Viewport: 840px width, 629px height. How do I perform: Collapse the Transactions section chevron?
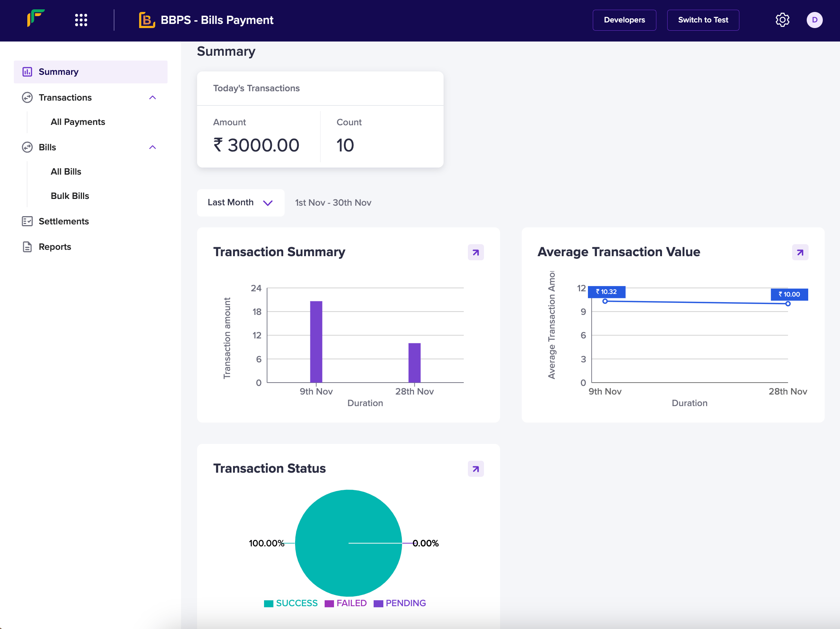tap(153, 98)
